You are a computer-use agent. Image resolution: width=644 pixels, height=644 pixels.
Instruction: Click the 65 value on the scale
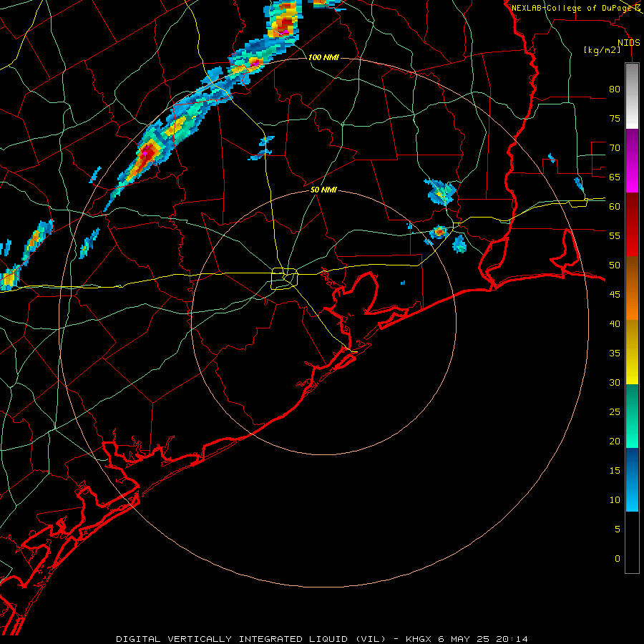click(615, 177)
